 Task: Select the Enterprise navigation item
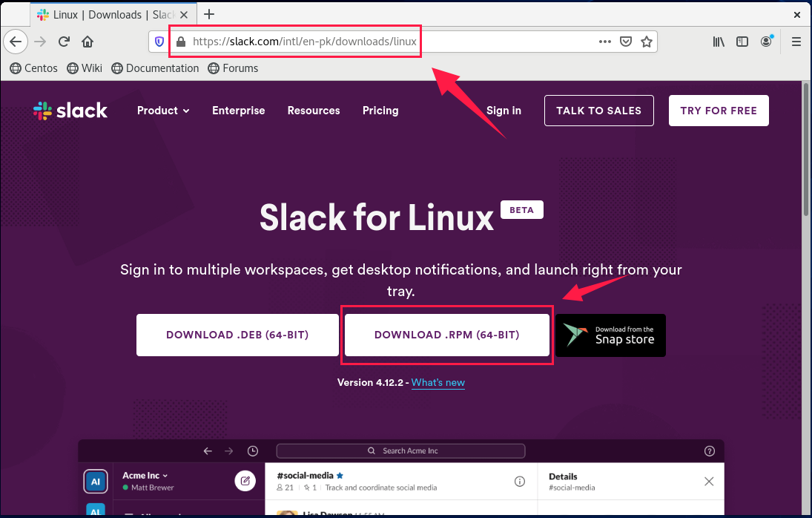click(x=238, y=111)
